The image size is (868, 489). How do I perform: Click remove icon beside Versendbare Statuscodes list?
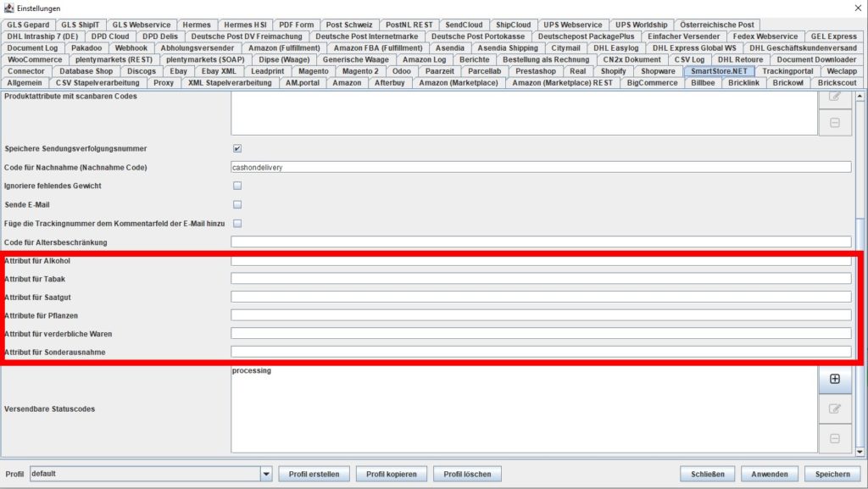pyautogui.click(x=835, y=439)
